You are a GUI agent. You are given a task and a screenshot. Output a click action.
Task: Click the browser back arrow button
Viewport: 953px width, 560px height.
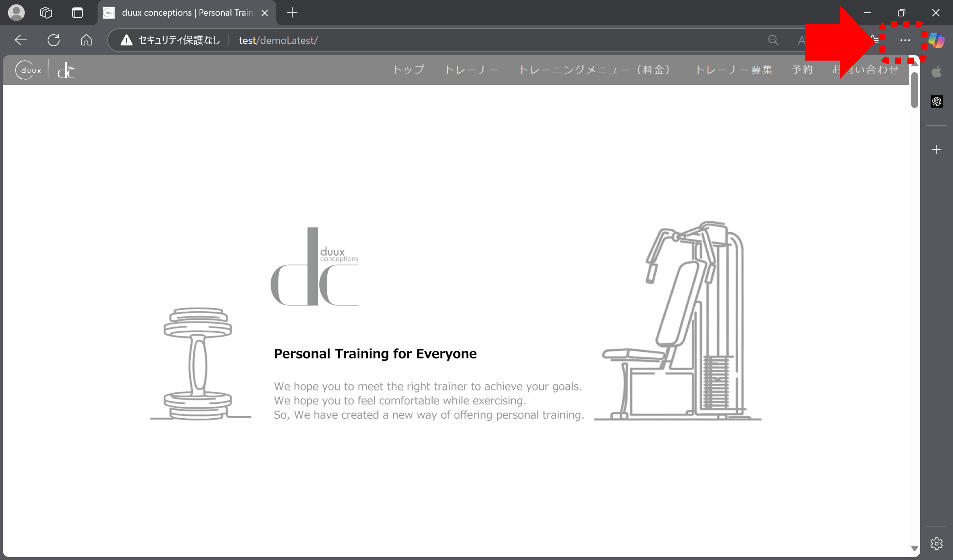point(20,40)
